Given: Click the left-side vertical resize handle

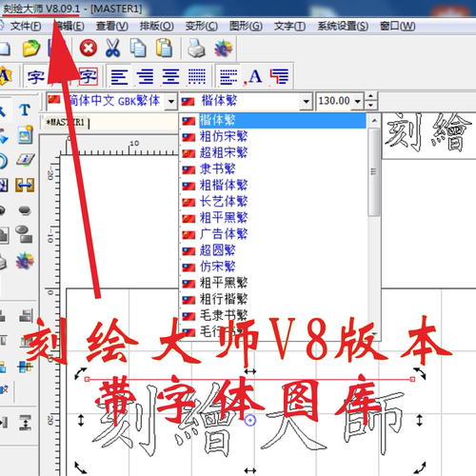Looking at the screenshot, I should [x=81, y=420].
